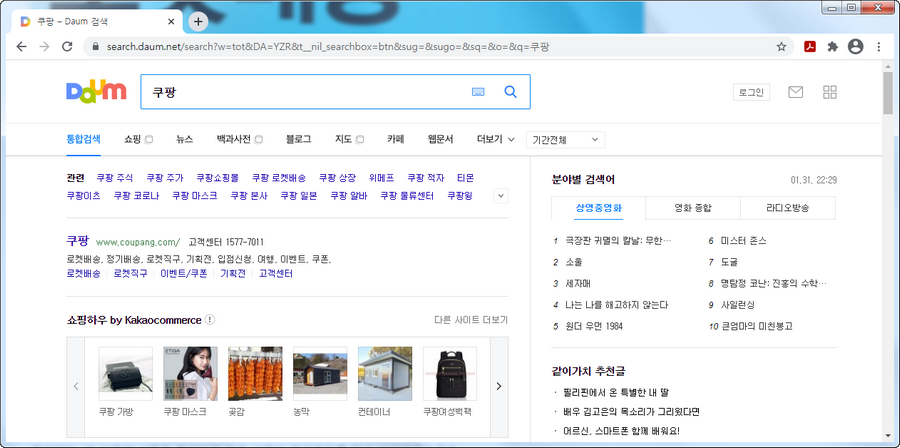Expand the related searches chevron

click(x=501, y=196)
